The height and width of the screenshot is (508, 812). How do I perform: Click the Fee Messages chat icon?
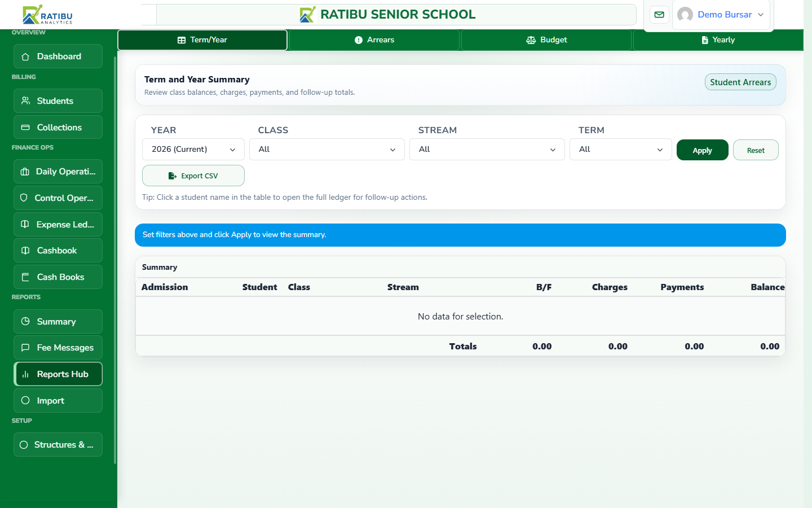tap(25, 348)
